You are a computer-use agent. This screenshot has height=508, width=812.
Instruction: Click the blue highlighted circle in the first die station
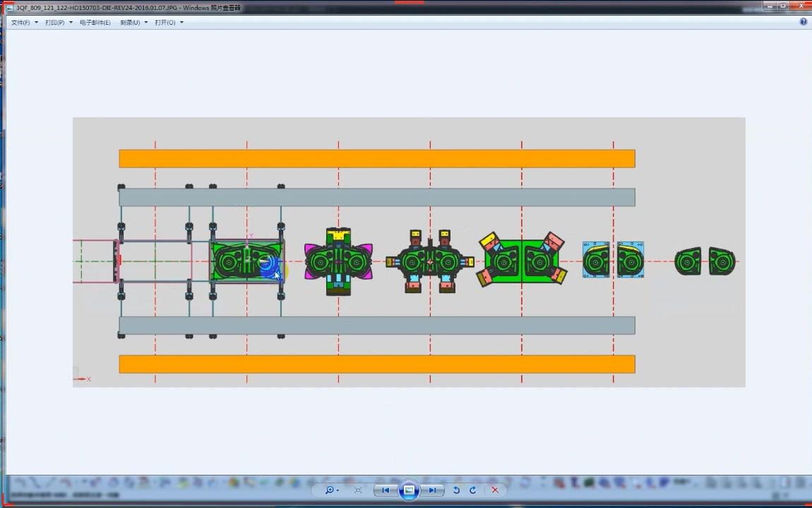(x=268, y=266)
